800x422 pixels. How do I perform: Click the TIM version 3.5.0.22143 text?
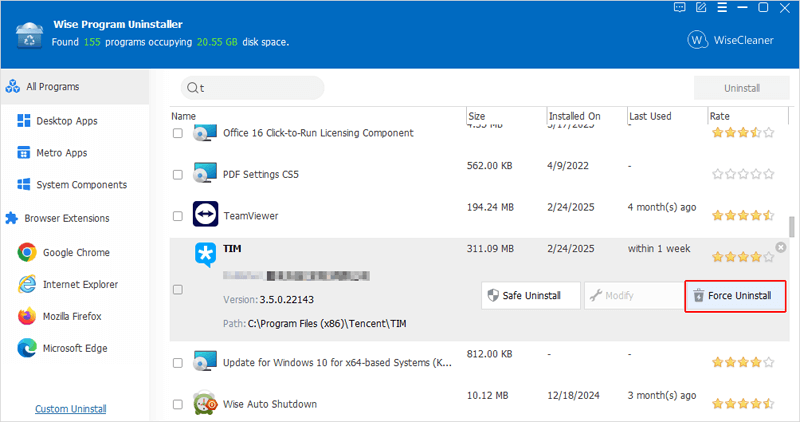(x=287, y=300)
